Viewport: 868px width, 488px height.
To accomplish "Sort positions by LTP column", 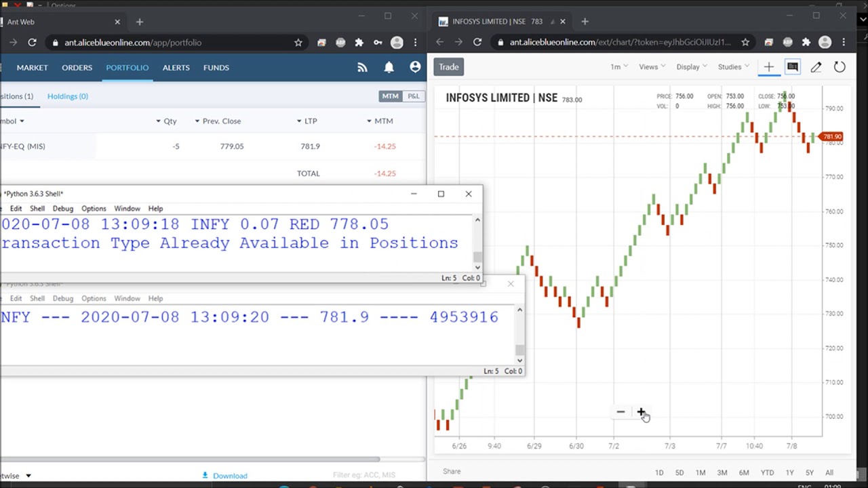I will [x=307, y=121].
